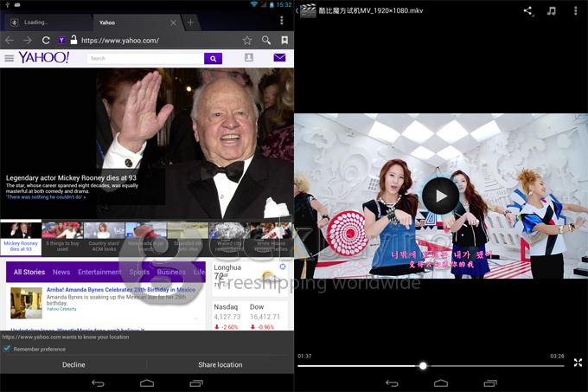This screenshot has width=588, height=392.
Task: Tap recent apps button under browser
Action: coord(196,383)
